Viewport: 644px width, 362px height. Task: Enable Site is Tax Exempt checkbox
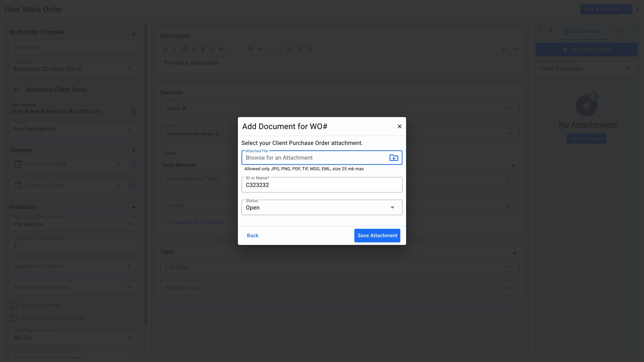tap(14, 305)
